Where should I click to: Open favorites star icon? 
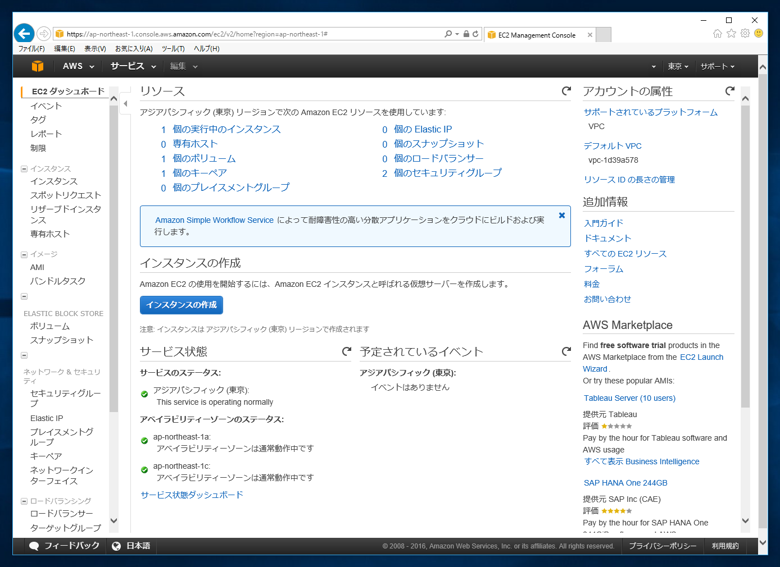731,33
